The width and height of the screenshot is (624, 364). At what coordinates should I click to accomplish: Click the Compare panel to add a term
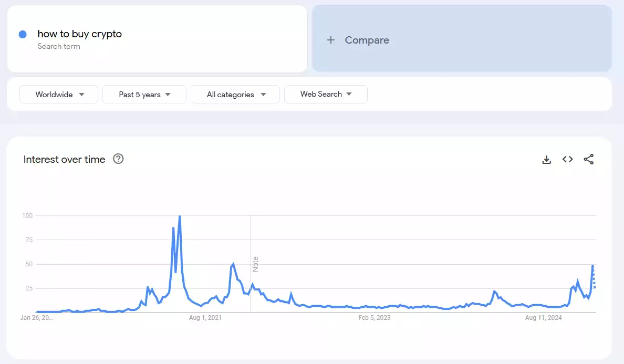tap(462, 38)
